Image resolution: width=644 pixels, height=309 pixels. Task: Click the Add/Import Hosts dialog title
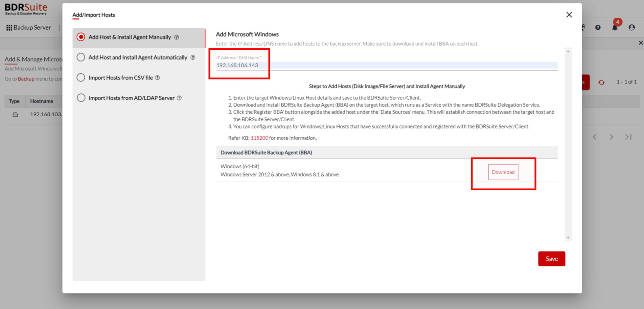[94, 15]
